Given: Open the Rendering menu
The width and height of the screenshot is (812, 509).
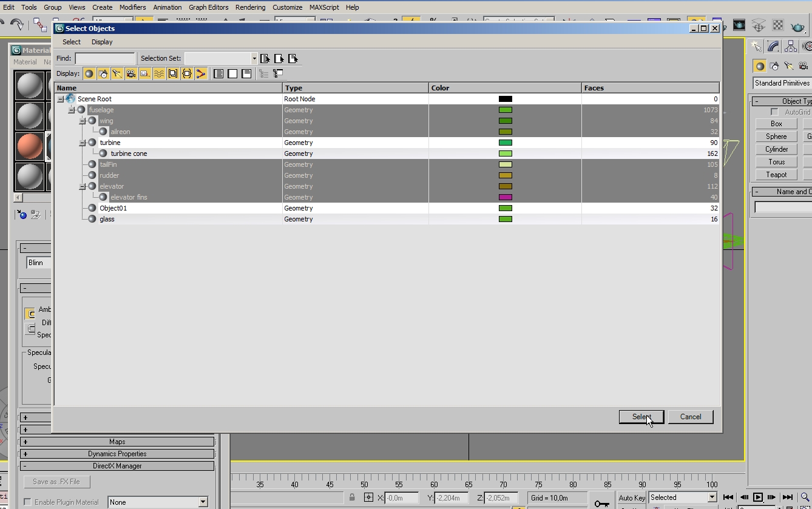Looking at the screenshot, I should (x=251, y=7).
